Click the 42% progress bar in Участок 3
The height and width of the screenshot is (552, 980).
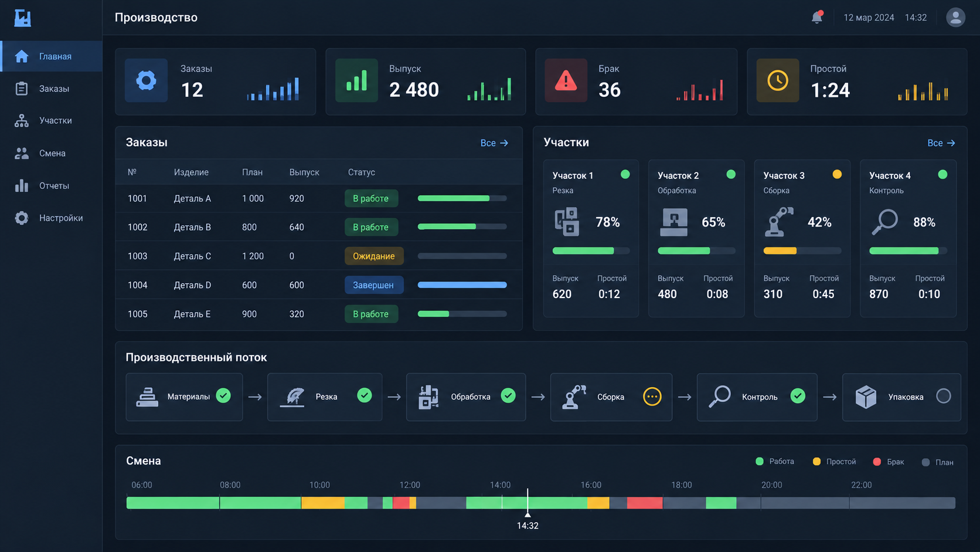802,251
